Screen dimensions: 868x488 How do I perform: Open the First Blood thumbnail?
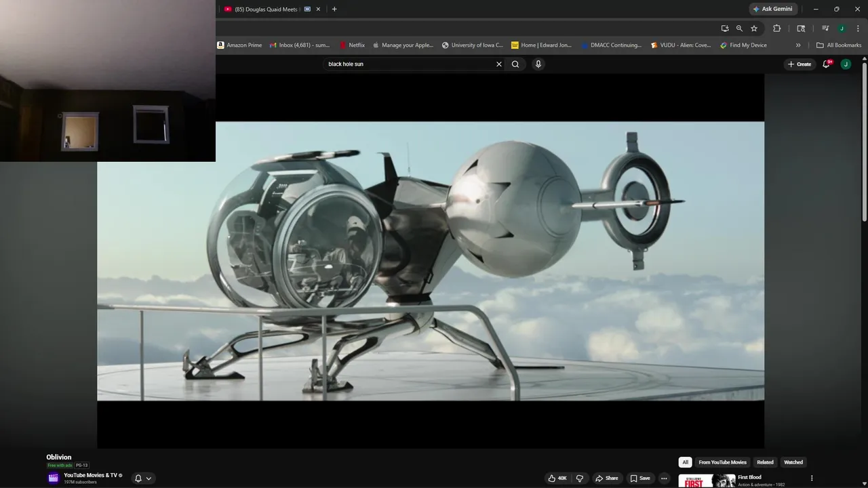click(707, 481)
